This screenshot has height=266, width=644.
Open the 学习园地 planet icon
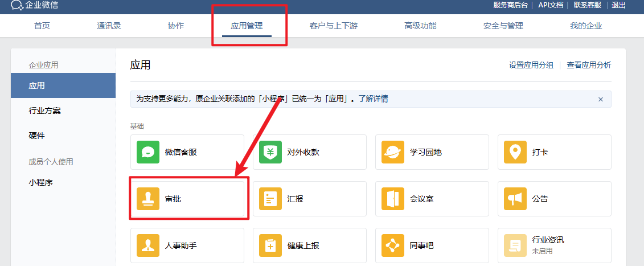[393, 152]
